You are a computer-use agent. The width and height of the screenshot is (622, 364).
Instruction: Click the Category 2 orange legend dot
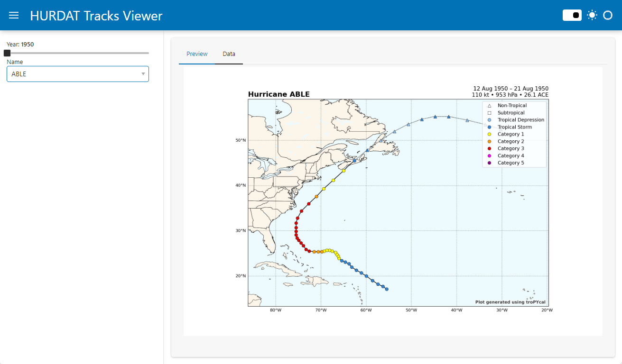pos(489,141)
